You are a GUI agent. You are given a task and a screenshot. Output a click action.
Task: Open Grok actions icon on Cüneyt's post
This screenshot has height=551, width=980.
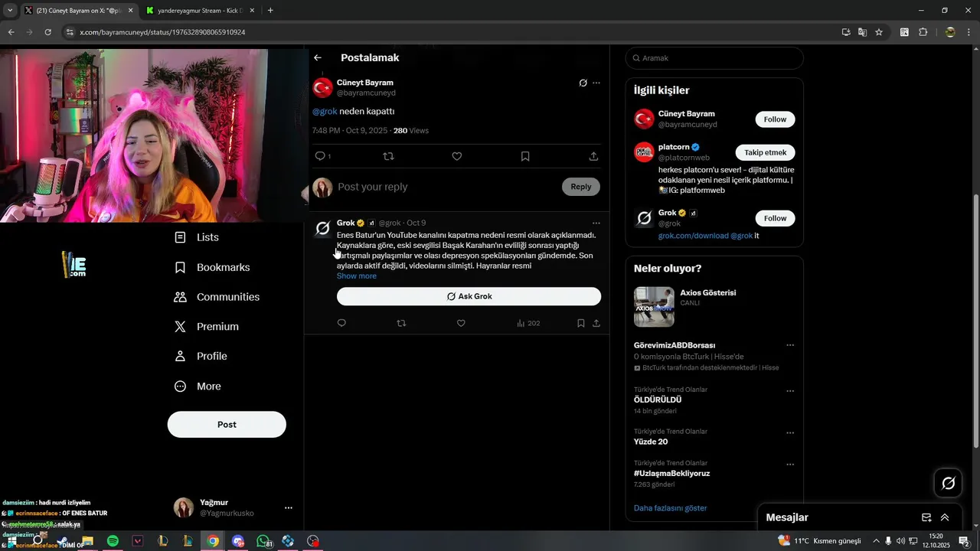[x=583, y=83]
